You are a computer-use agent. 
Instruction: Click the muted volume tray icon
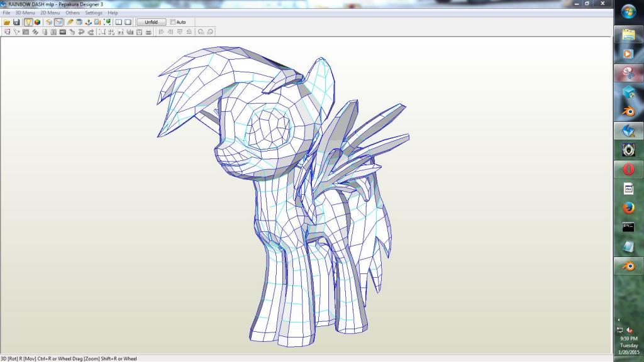pyautogui.click(x=630, y=330)
